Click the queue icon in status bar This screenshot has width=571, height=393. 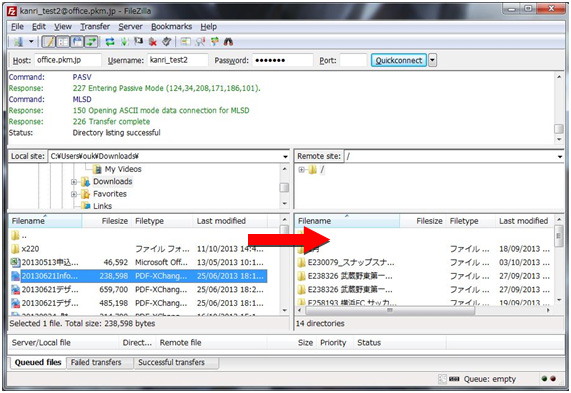click(454, 379)
